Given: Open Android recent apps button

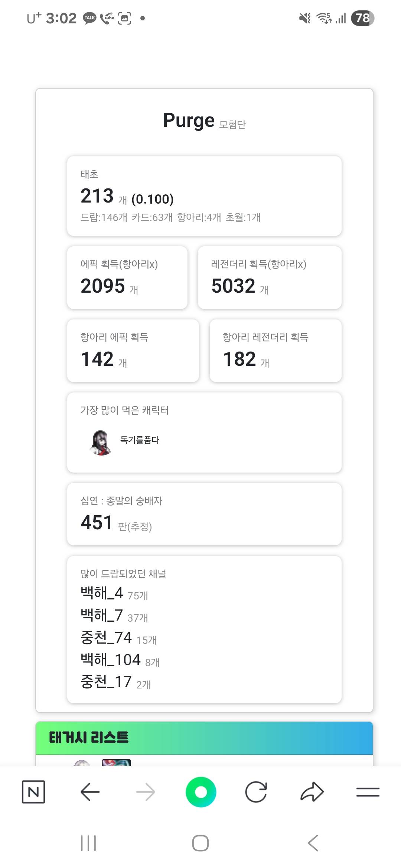Looking at the screenshot, I should [x=88, y=843].
